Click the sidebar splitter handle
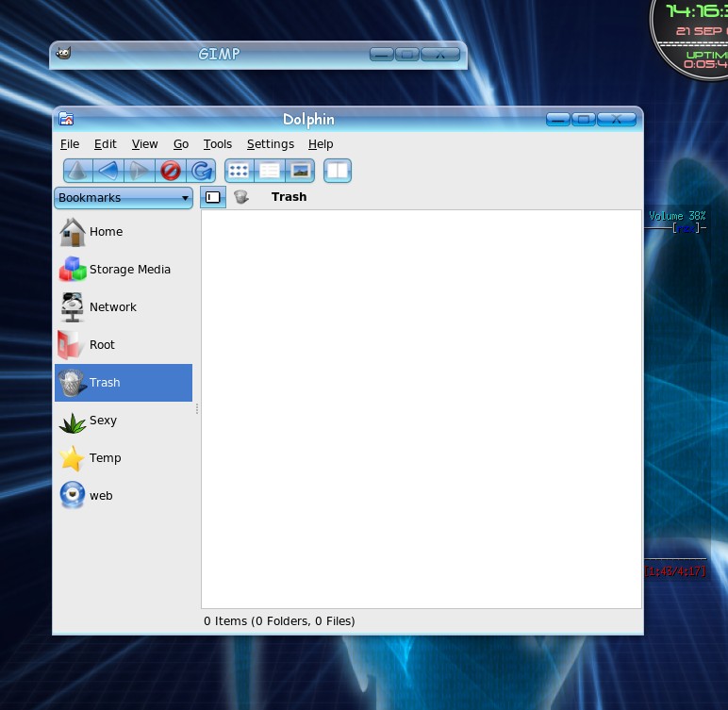The image size is (728, 710). (197, 408)
